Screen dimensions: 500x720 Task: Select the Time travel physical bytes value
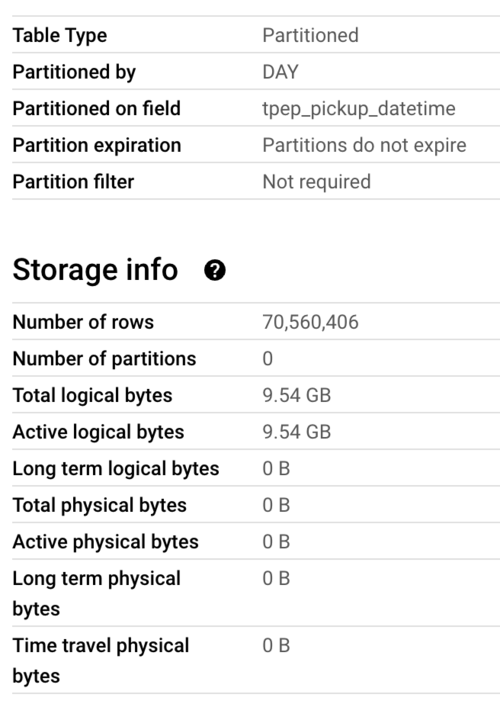(x=276, y=646)
